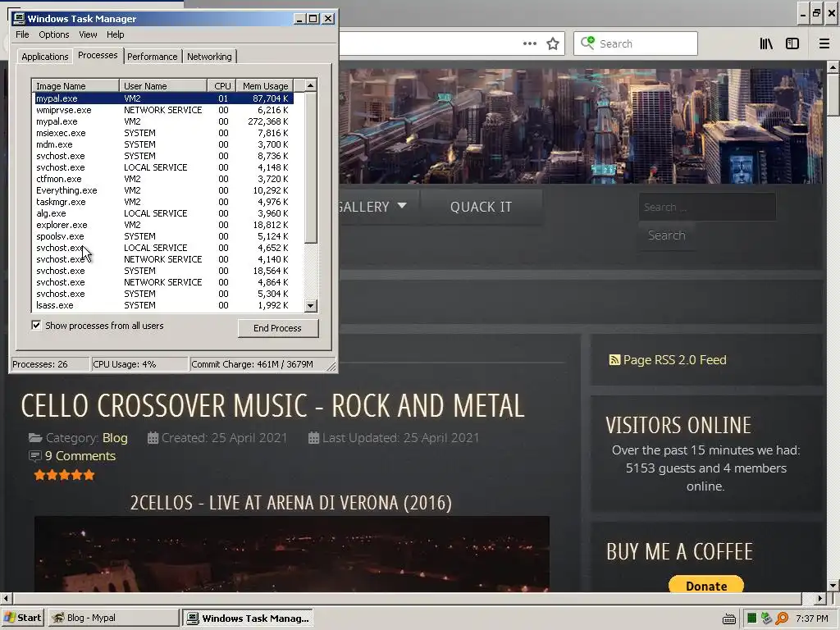Open the 9 Comments link

pyautogui.click(x=80, y=456)
